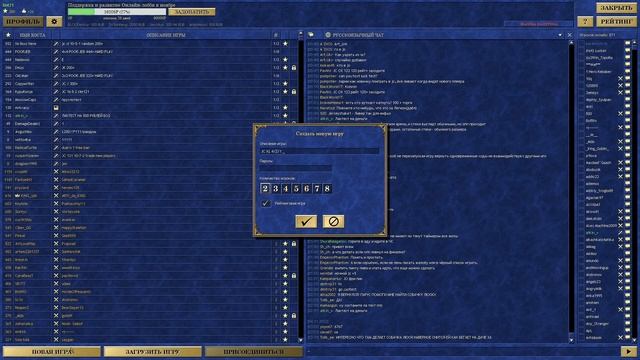The image size is (640, 360).
Task: Sort by the # players column header
Action: click(276, 35)
